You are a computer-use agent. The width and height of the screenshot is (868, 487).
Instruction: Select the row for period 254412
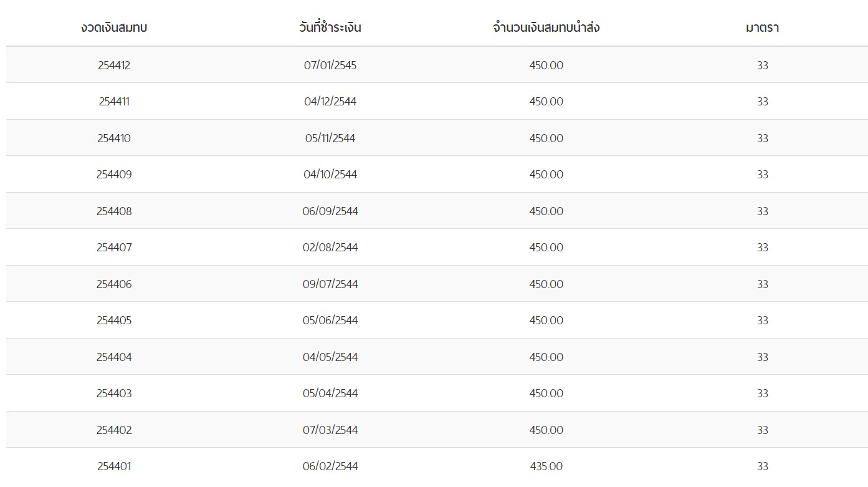(x=114, y=65)
